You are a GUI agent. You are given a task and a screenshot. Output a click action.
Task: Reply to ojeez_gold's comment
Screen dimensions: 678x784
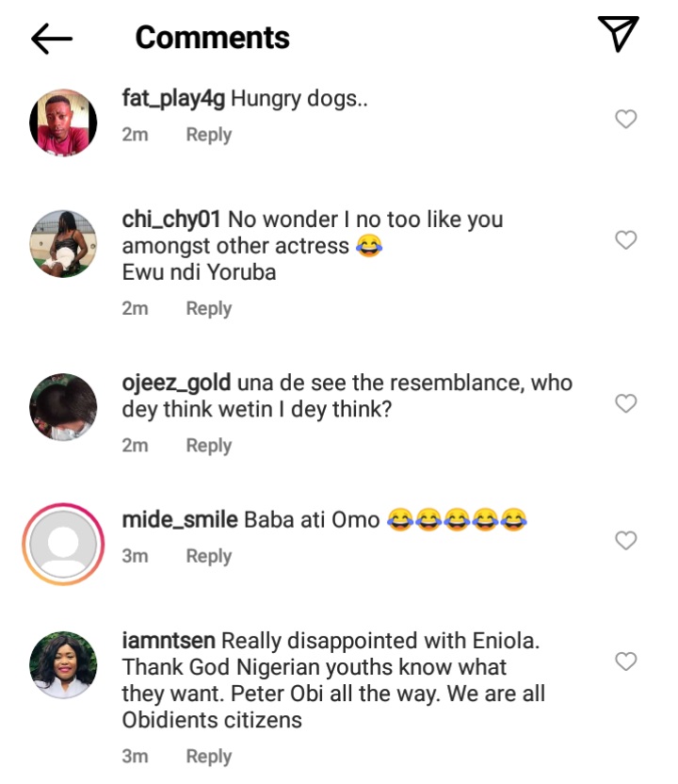208,446
